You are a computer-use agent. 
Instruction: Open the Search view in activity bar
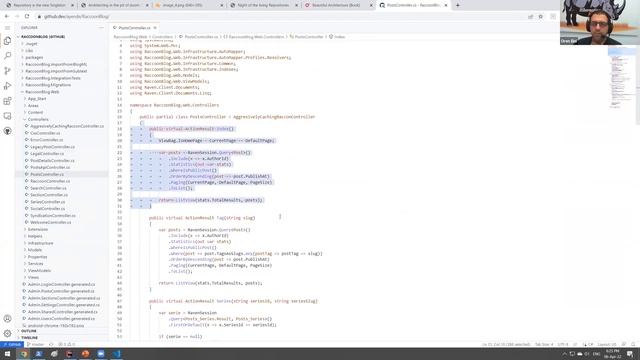7,56
